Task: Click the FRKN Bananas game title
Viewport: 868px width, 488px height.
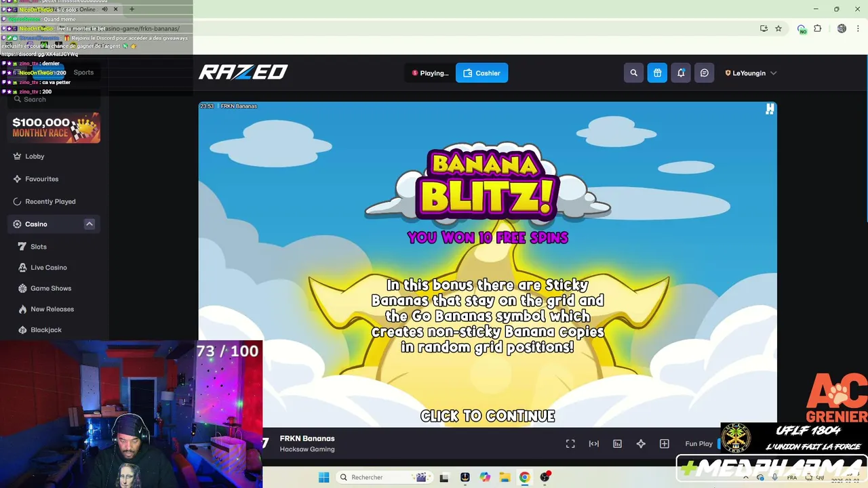Action: [x=307, y=439]
